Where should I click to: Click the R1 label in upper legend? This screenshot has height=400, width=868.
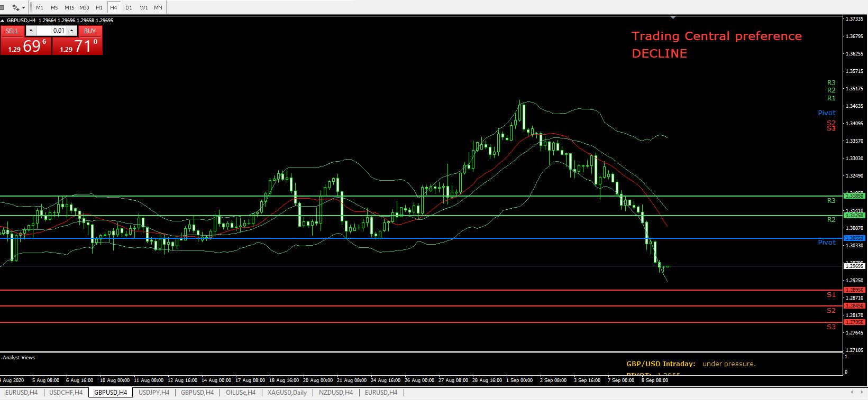click(x=831, y=98)
